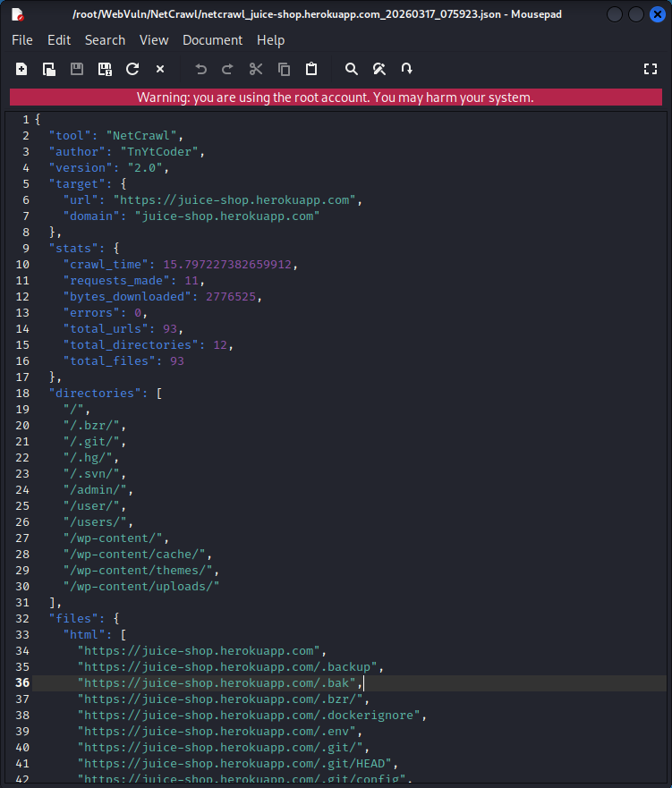Click the URL ending in /.backup
The height and width of the screenshot is (788, 672).
point(231,666)
